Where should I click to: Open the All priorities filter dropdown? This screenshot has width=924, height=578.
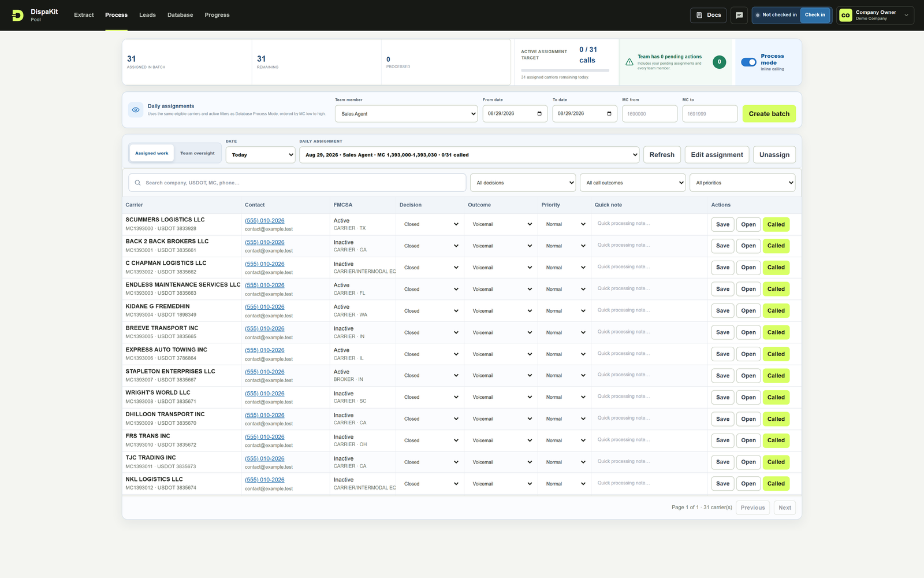pos(742,183)
